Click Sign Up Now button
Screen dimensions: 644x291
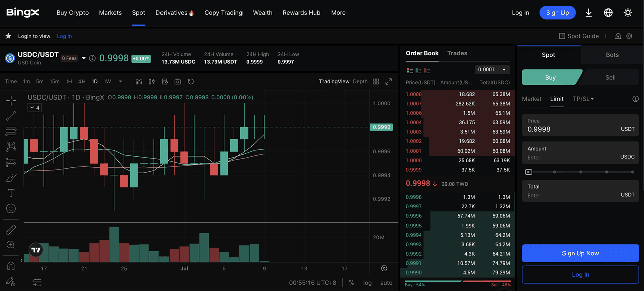click(581, 253)
